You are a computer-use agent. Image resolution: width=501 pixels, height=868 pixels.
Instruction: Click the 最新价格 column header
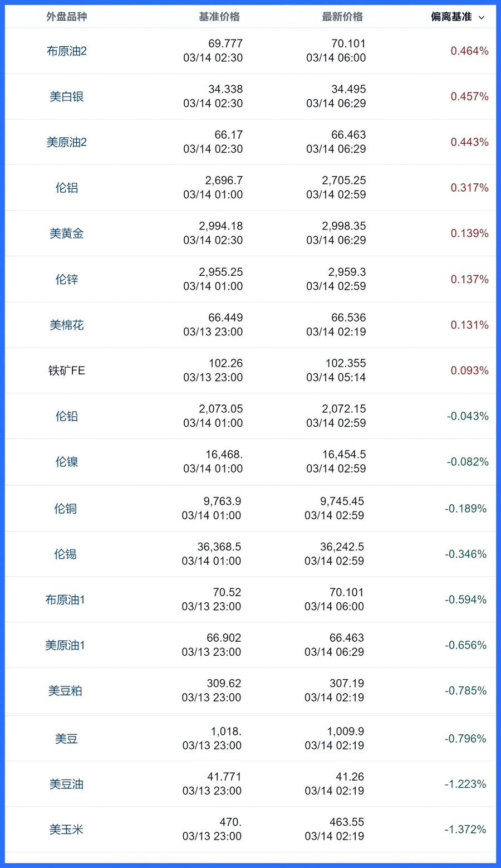[x=342, y=17]
